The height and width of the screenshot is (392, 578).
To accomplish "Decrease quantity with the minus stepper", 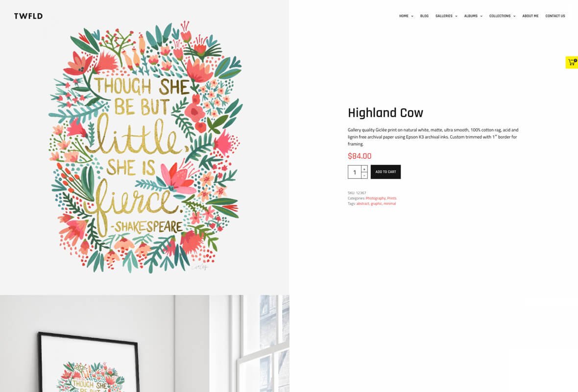I will click(364, 175).
